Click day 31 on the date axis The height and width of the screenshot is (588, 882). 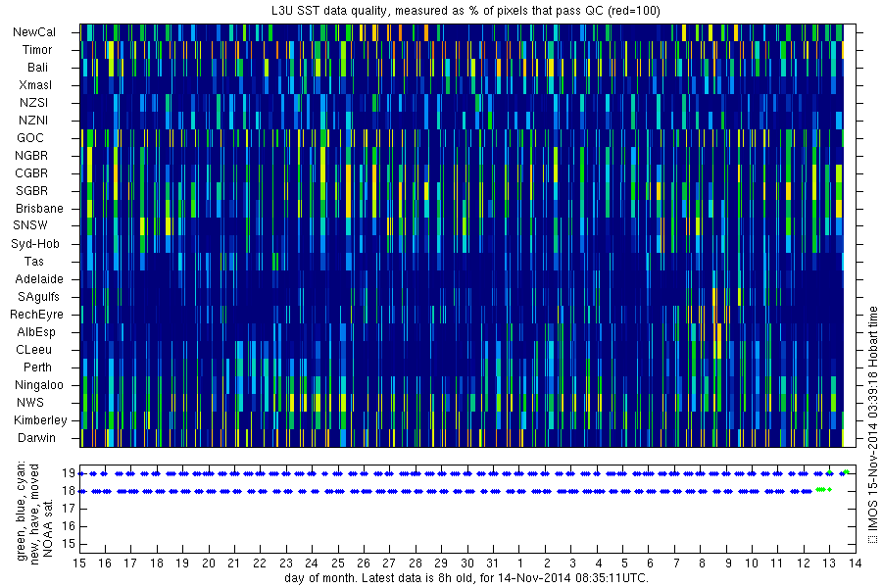[493, 563]
